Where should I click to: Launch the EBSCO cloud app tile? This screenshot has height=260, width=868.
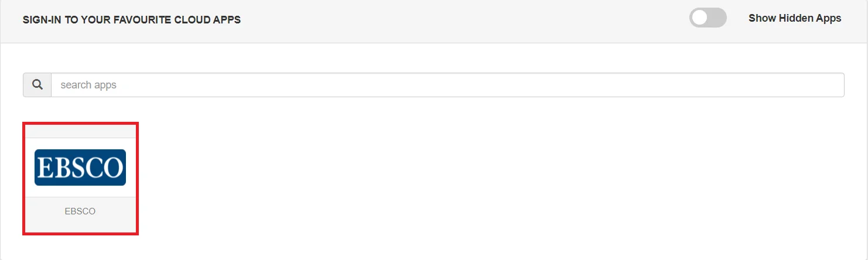pos(80,179)
